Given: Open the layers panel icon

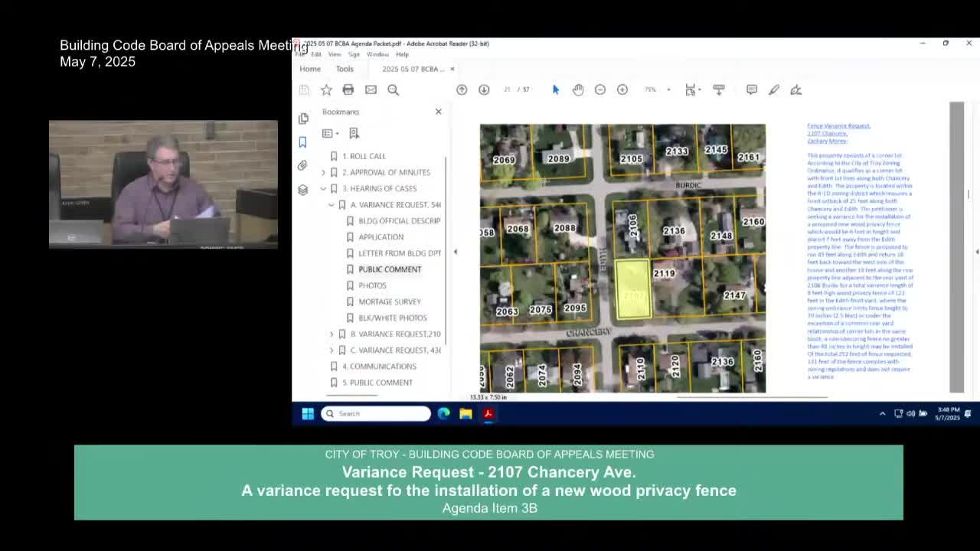Looking at the screenshot, I should click(303, 190).
